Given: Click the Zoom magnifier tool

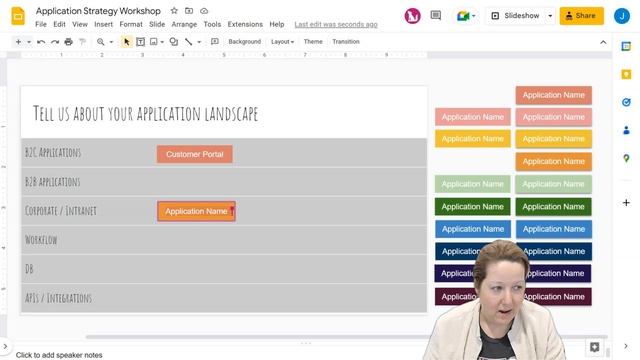Looking at the screenshot, I should [x=100, y=42].
